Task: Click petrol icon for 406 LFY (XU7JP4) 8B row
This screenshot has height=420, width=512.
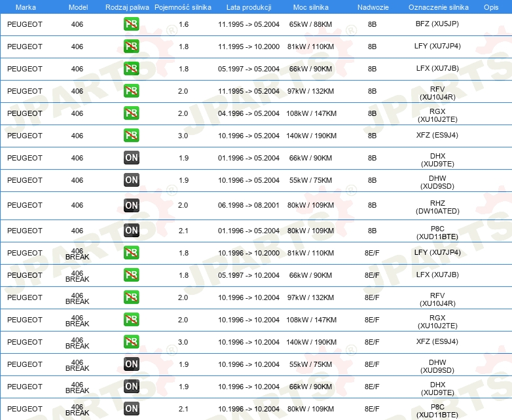Action: (131, 46)
